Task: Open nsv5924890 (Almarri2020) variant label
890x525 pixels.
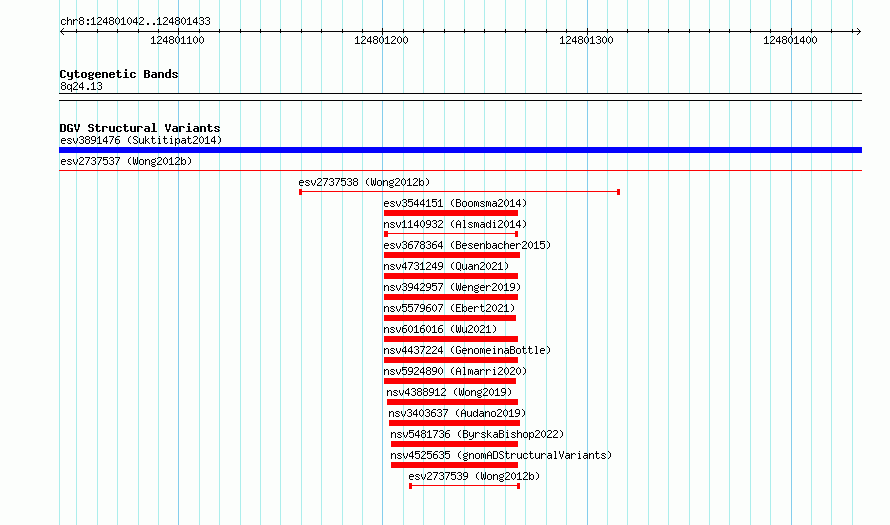Action: click(455, 371)
